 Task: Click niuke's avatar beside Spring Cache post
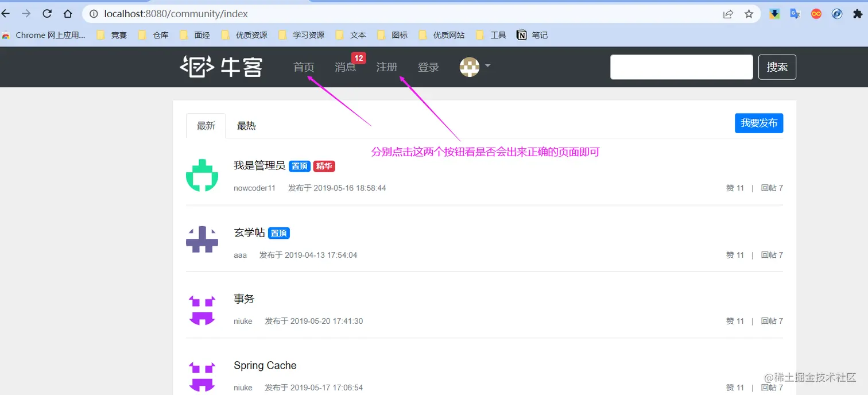coord(202,377)
